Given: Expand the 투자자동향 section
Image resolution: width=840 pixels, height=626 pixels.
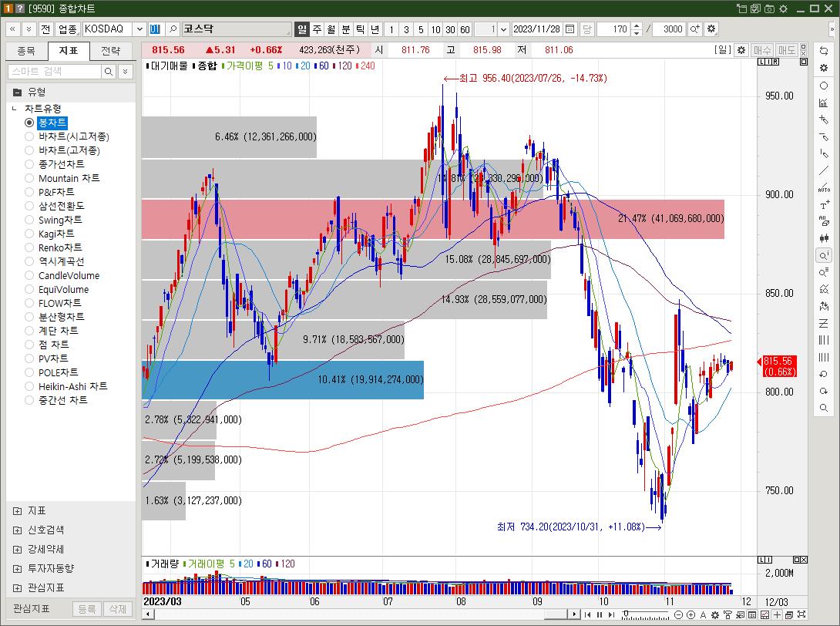Looking at the screenshot, I should click(17, 569).
